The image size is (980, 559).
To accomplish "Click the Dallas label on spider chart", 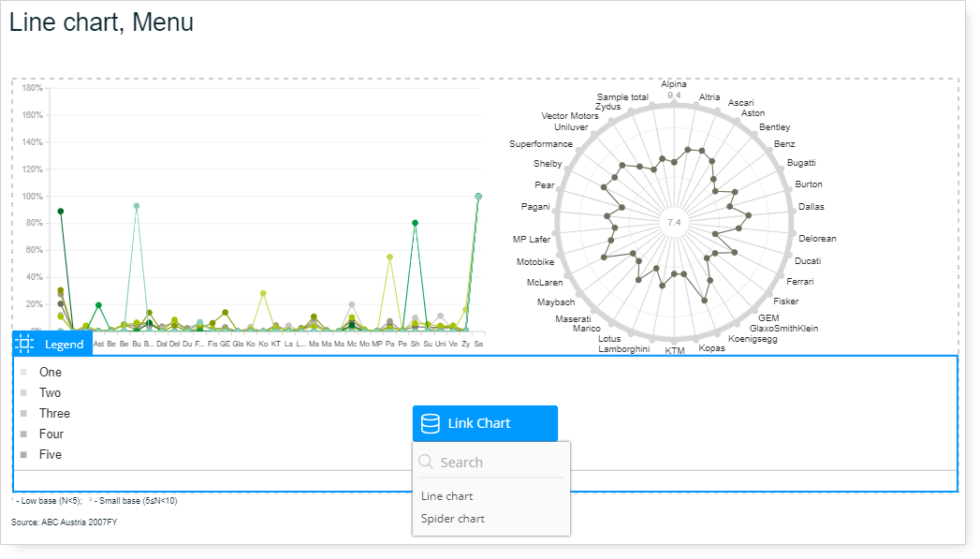I will 812,206.
